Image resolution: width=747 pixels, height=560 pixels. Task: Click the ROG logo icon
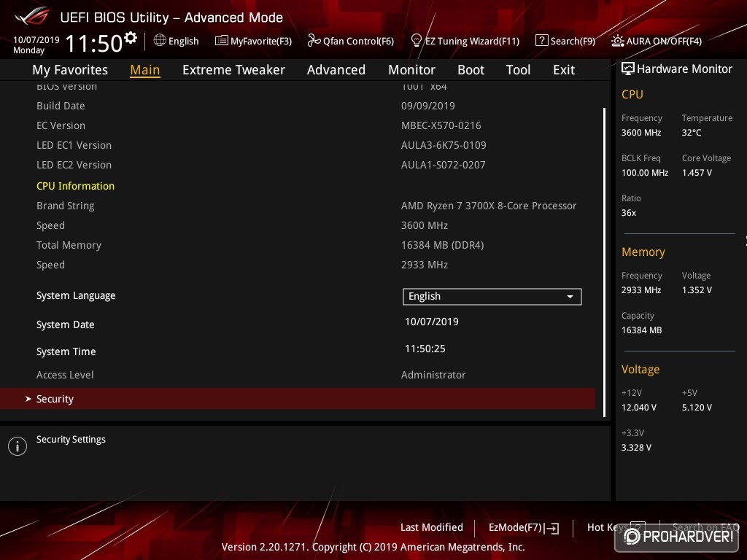tap(32, 17)
